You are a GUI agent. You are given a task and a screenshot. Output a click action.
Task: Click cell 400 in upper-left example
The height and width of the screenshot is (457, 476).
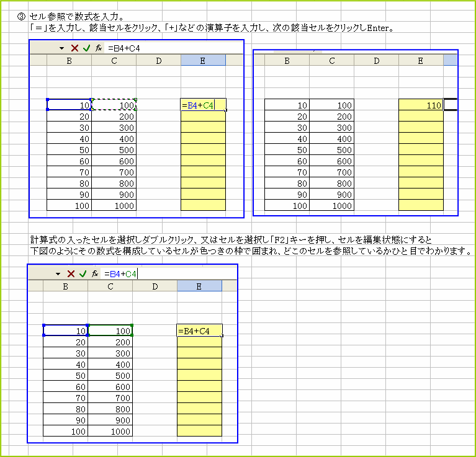coord(114,138)
